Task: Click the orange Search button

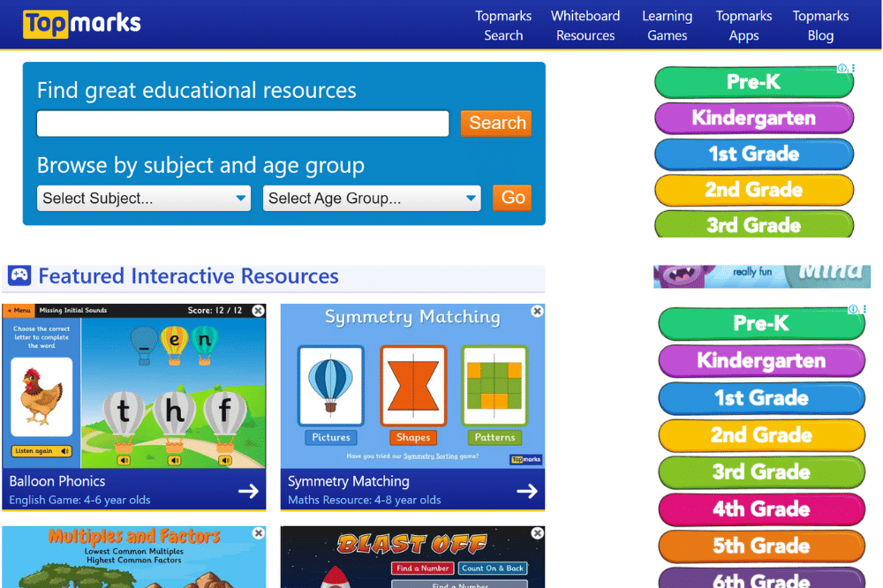Action: (495, 124)
